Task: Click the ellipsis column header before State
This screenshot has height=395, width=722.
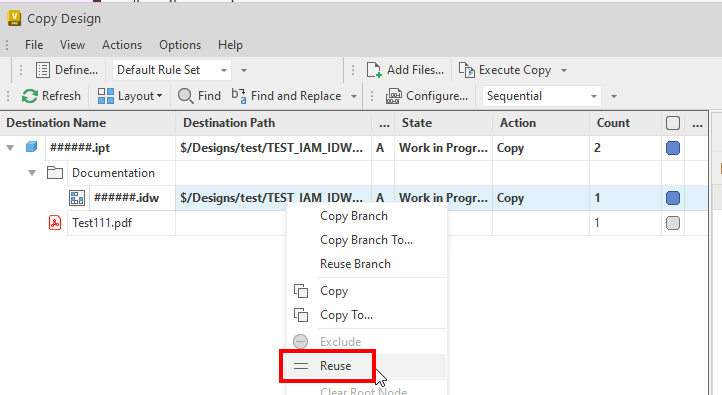Action: tap(384, 124)
